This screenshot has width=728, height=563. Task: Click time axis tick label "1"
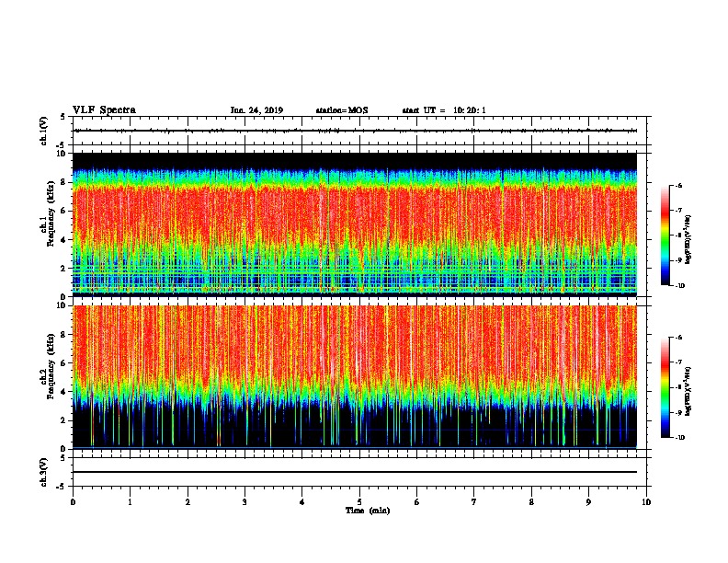130,502
